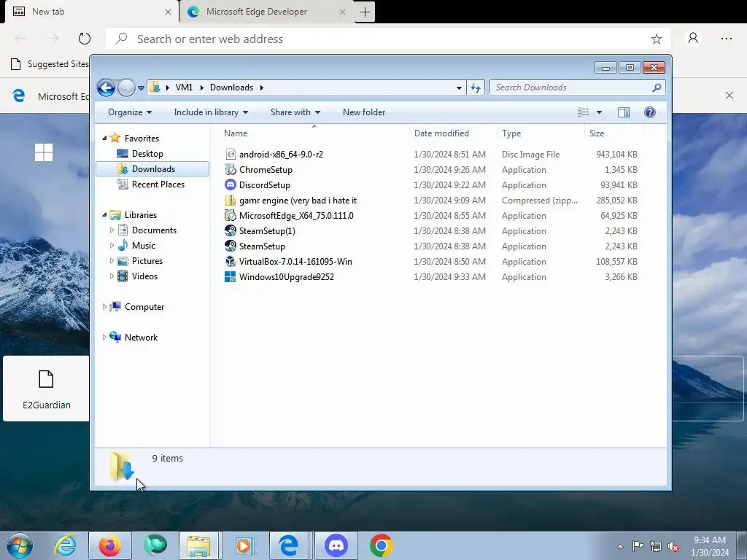Select Downloads in the navigation pane
The height and width of the screenshot is (560, 747).
click(x=152, y=169)
